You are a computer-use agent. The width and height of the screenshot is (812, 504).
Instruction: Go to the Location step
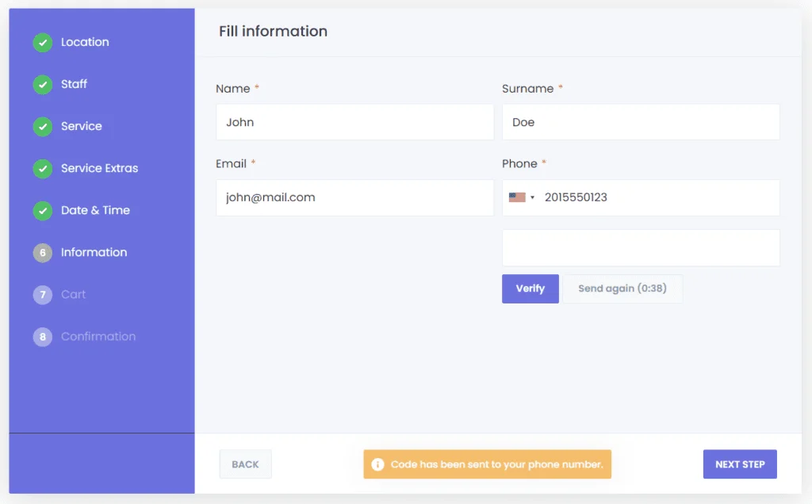point(85,42)
